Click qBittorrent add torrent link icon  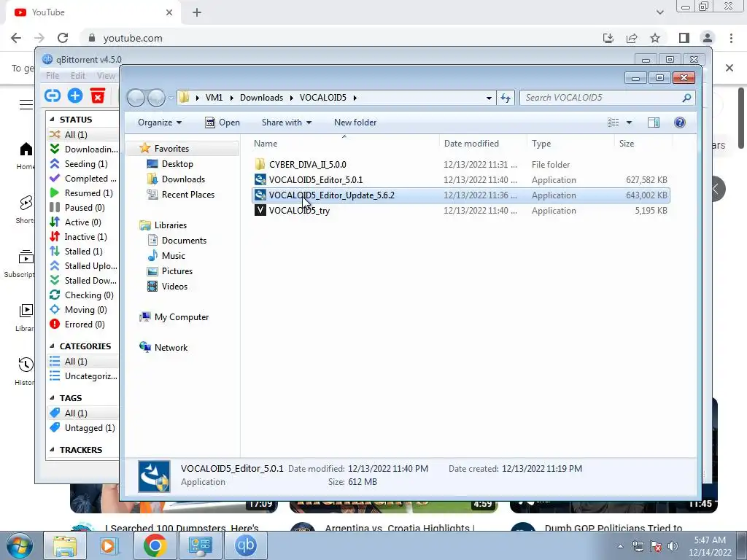[x=53, y=96]
